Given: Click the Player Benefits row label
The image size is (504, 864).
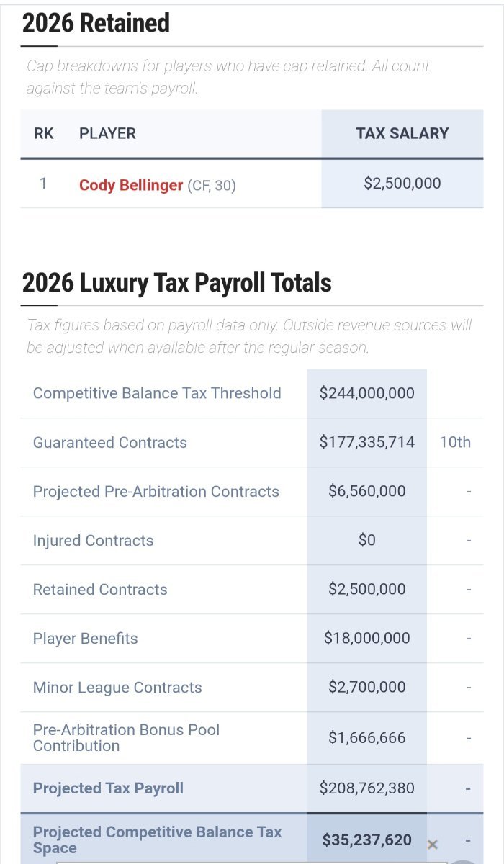Looking at the screenshot, I should (x=86, y=639).
